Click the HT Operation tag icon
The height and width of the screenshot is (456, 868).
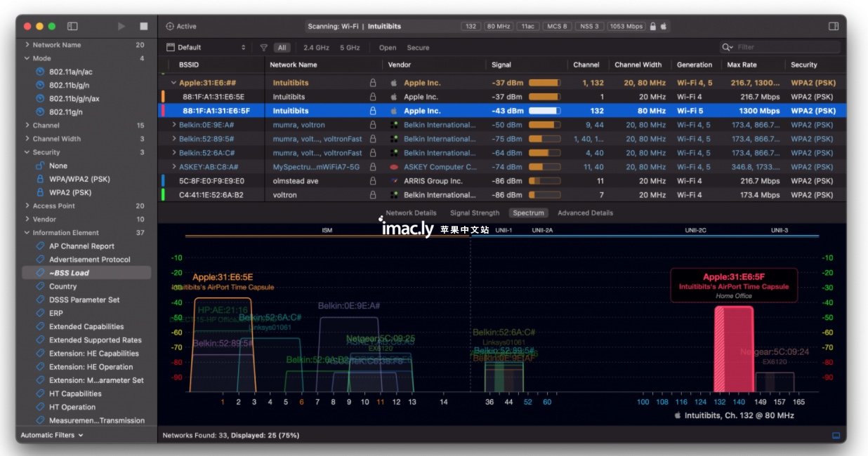click(40, 407)
